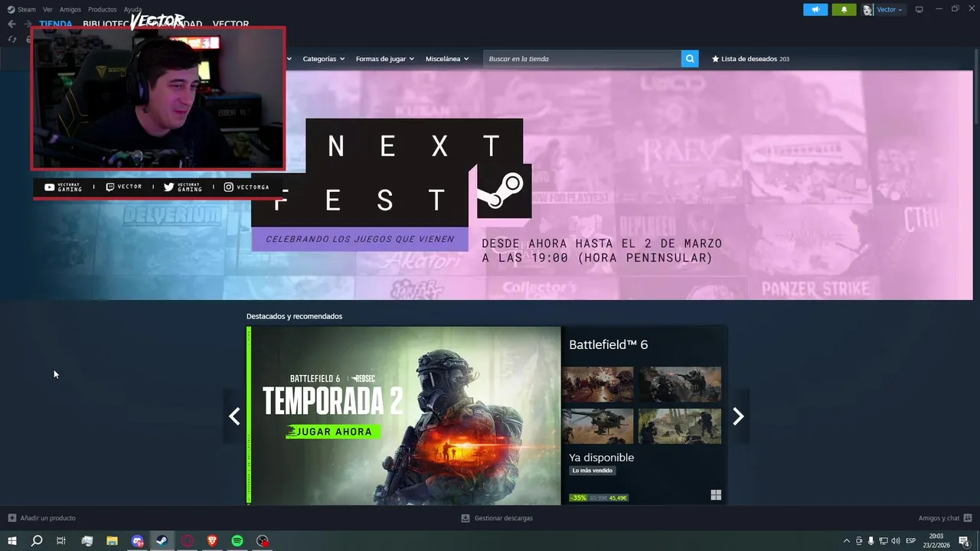Click the Destacados y recomendados heading
The width and height of the screenshot is (980, 551).
294,316
